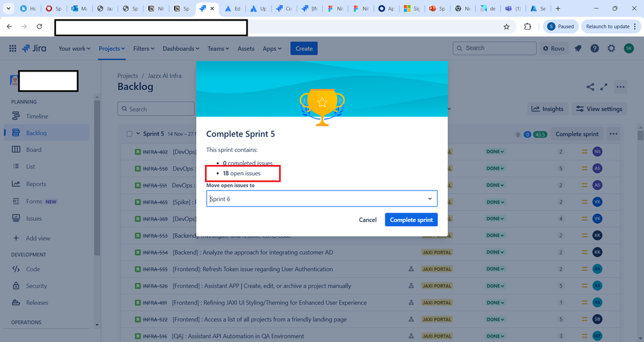Open Releases in the sidebar
The width and height of the screenshot is (644, 342).
47,303
